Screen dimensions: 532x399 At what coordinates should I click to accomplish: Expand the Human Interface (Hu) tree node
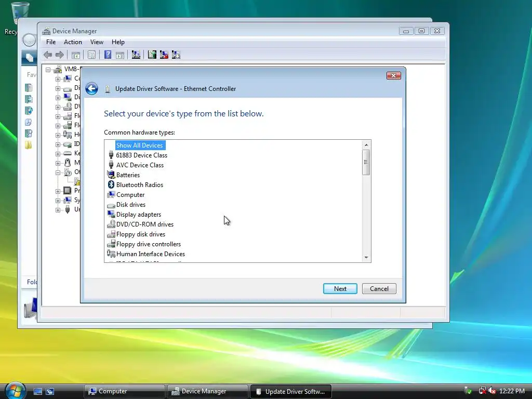pyautogui.click(x=58, y=135)
